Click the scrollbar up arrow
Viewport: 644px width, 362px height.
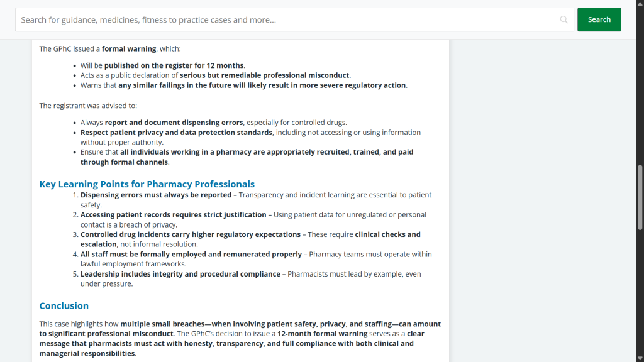pos(640,4)
